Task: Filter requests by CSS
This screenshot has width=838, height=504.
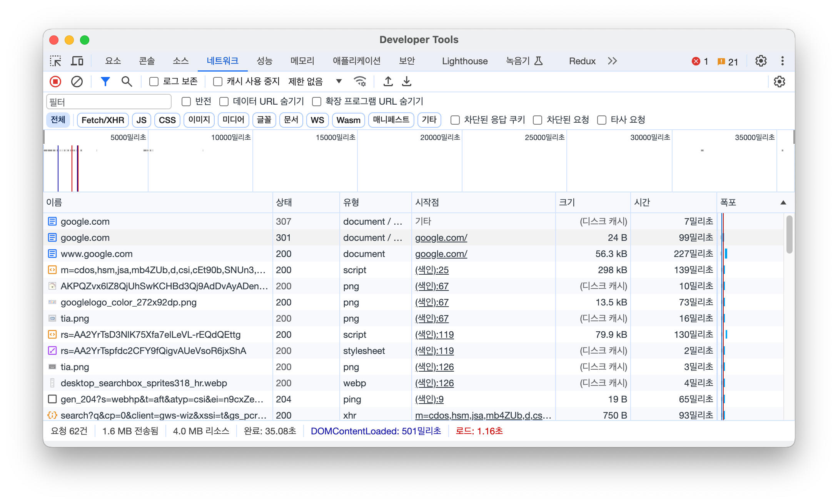Action: pos(167,120)
